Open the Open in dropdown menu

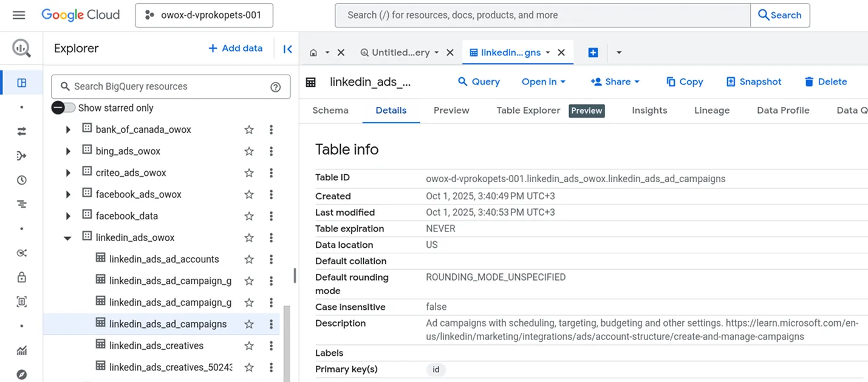[x=543, y=81]
